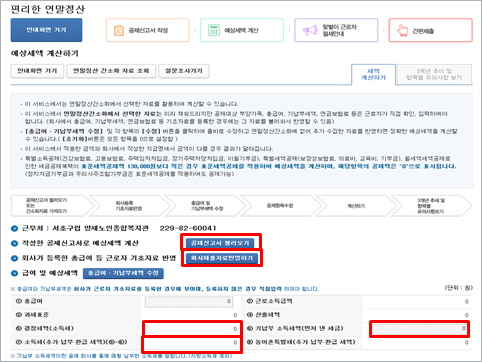Select the 공제신고서 불러오기 process step arrow

50,206
